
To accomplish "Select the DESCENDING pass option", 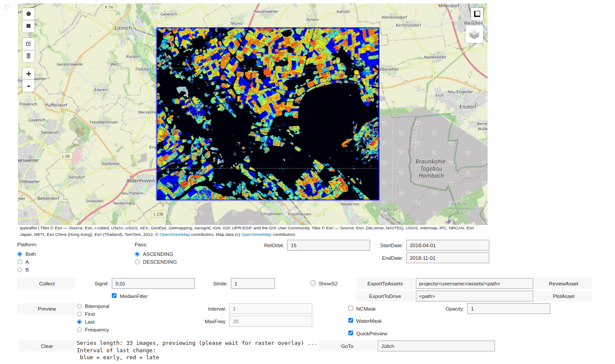I will pyautogui.click(x=137, y=262).
